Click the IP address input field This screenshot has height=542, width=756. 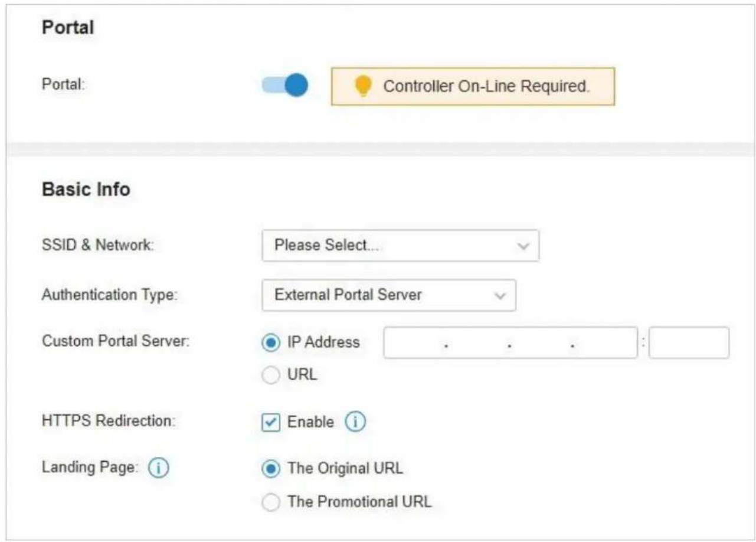[510, 343]
